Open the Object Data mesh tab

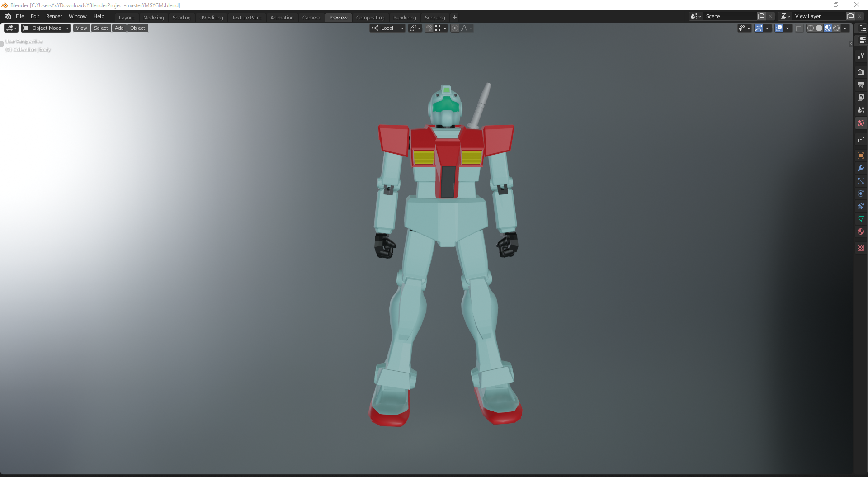[x=861, y=219]
